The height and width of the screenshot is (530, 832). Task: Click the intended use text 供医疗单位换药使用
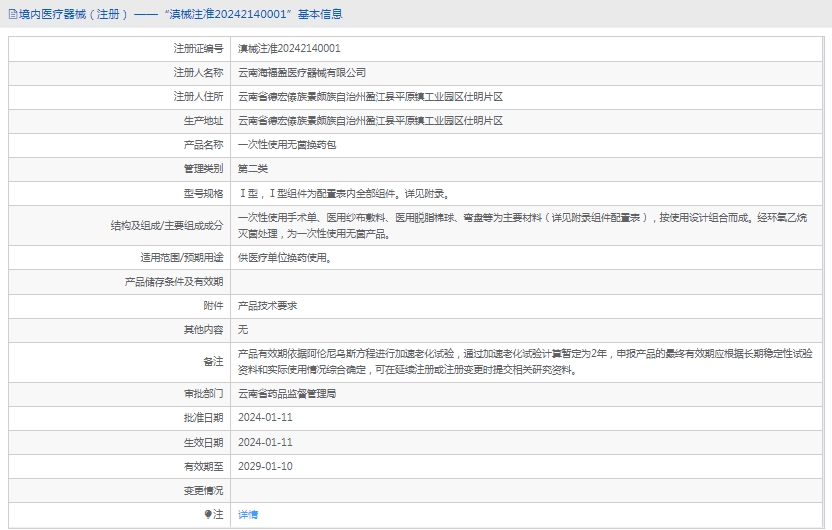point(284,257)
